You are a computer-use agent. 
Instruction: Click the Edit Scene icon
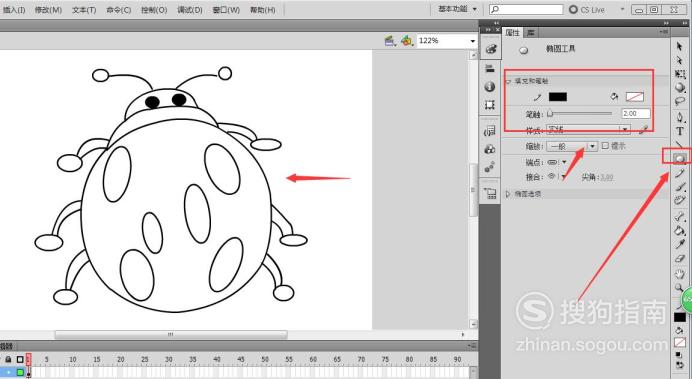tap(390, 41)
